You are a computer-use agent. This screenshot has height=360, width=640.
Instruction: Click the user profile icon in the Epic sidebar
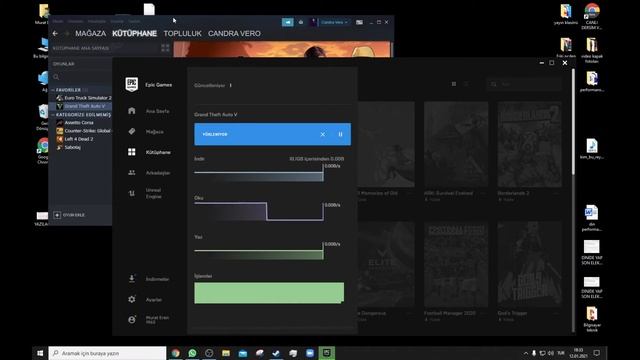[x=131, y=320]
